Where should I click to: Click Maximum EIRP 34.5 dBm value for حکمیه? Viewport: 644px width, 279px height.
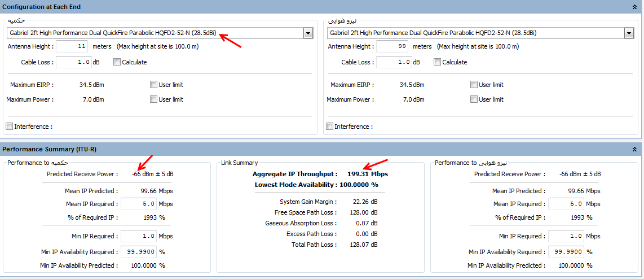pyautogui.click(x=91, y=85)
